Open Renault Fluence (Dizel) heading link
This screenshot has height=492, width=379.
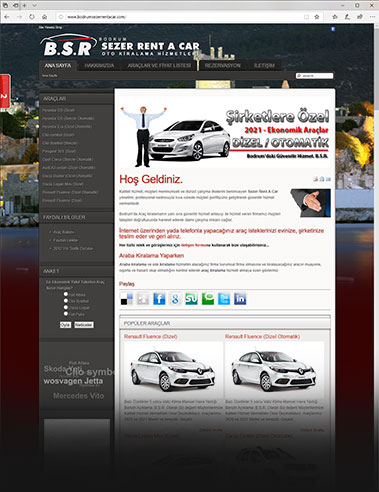(151, 336)
